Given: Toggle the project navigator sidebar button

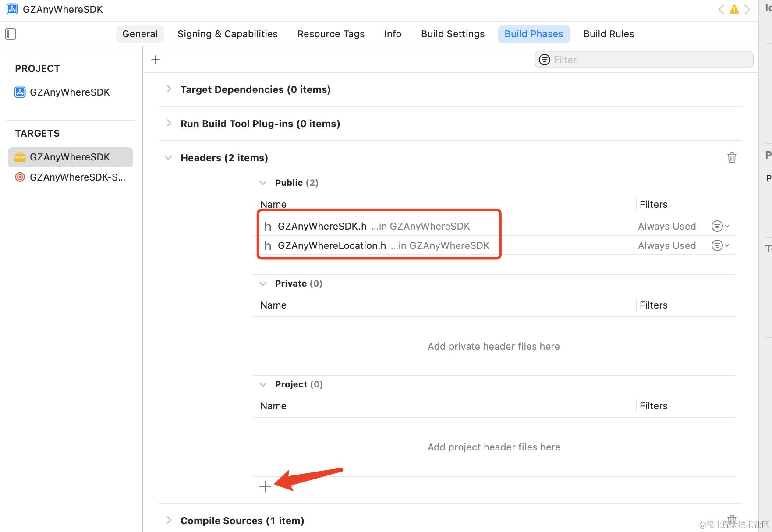Looking at the screenshot, I should (x=11, y=34).
